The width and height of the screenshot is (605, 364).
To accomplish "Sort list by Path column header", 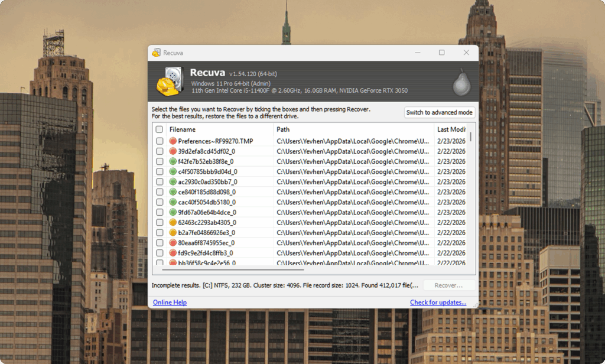I will coord(353,129).
